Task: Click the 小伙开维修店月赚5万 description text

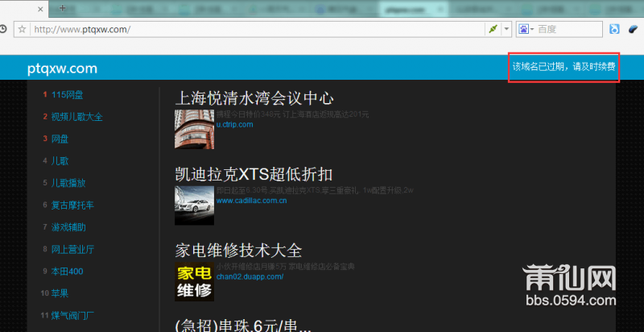Action: [x=286, y=267]
